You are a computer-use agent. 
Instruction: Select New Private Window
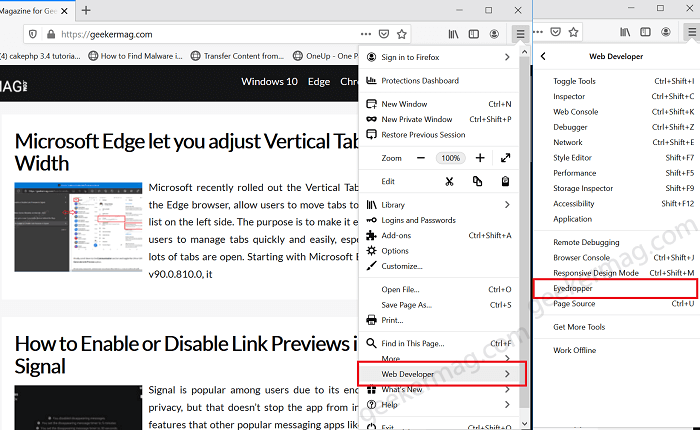pos(439,119)
